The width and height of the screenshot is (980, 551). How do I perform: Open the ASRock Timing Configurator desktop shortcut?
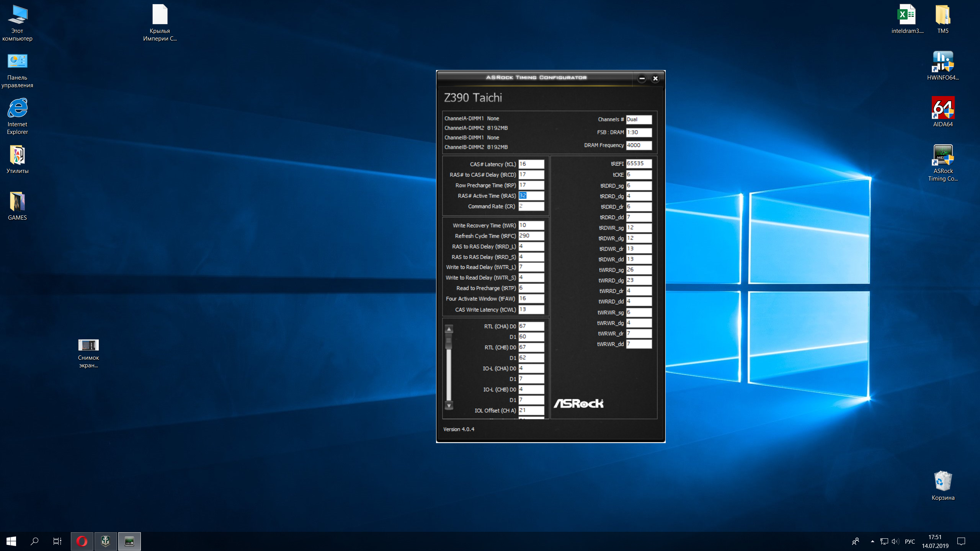pos(942,155)
